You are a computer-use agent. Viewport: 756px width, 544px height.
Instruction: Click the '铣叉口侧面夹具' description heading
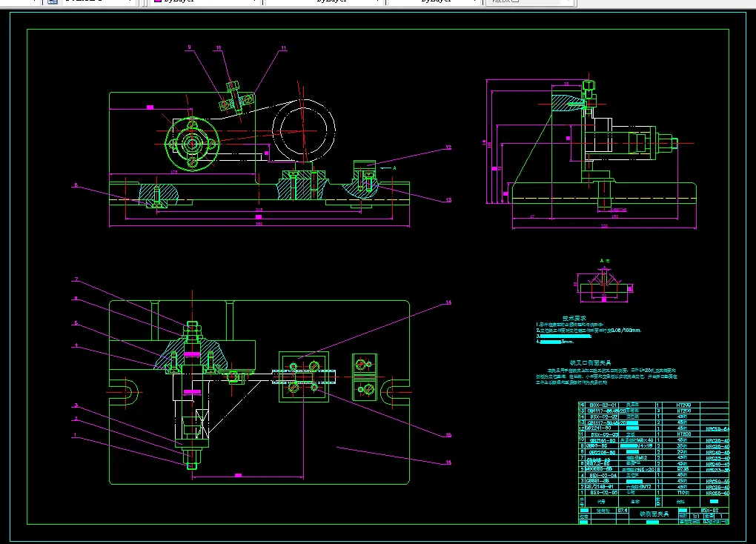[x=591, y=362]
